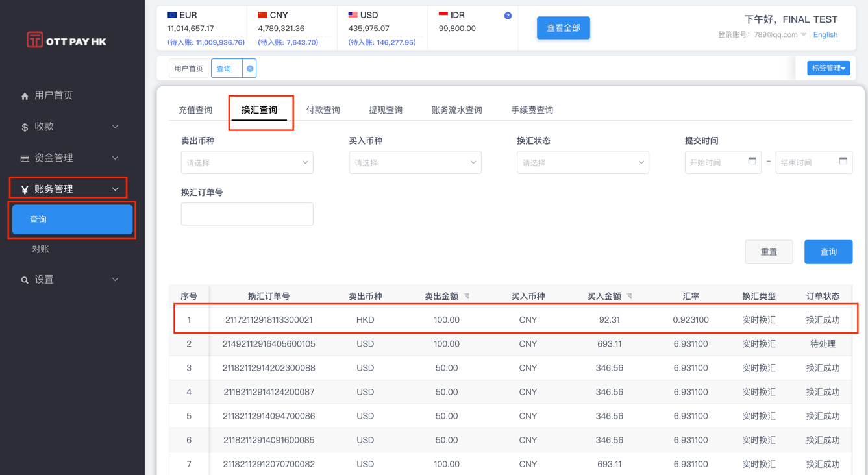Open the 换汇状态 dropdown
This screenshot has height=475, width=868.
(x=582, y=162)
